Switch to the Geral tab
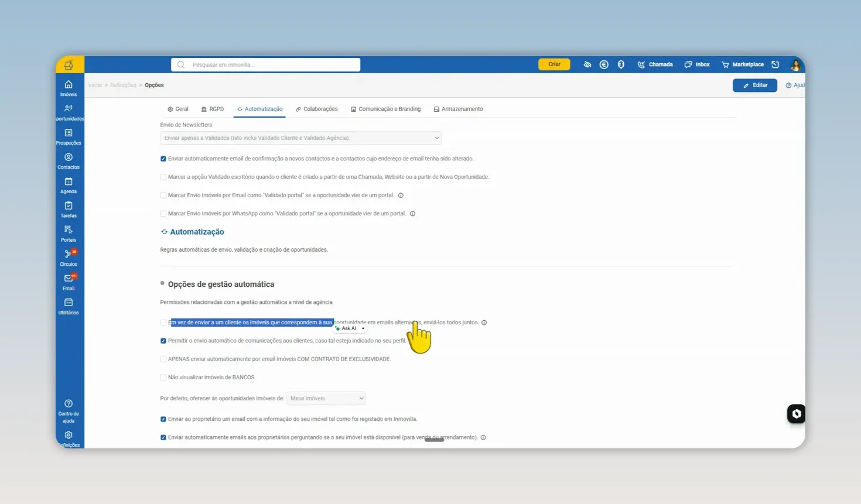 tap(178, 109)
